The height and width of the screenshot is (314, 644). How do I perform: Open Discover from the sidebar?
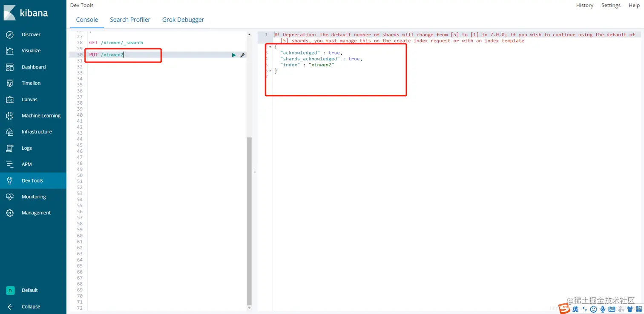(33, 34)
